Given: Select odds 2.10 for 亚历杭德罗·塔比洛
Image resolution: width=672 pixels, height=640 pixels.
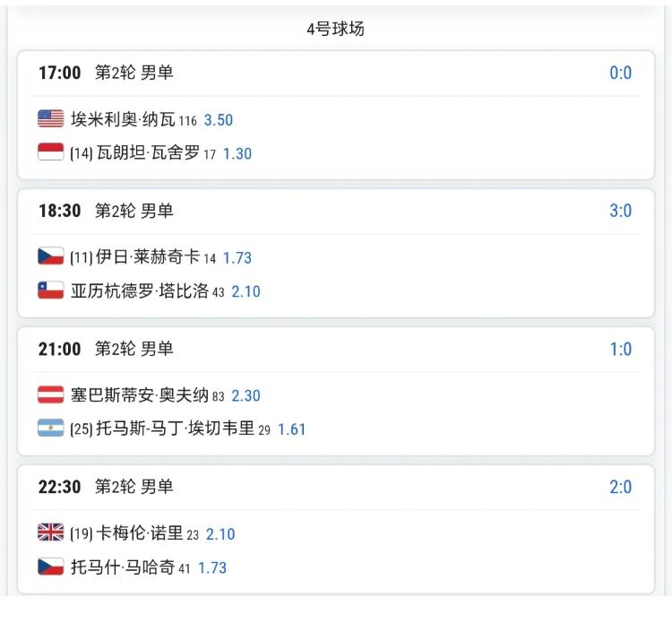Looking at the screenshot, I should coord(246,291).
